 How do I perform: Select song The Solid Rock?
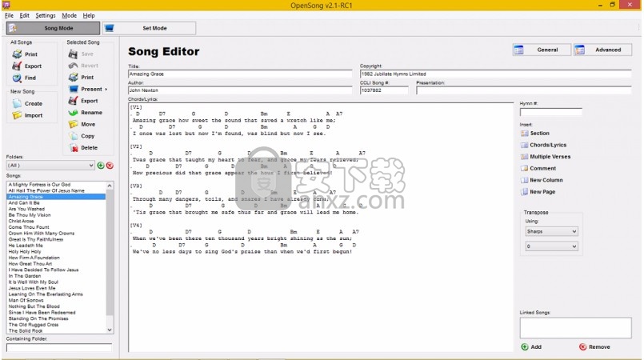pyautogui.click(x=26, y=331)
